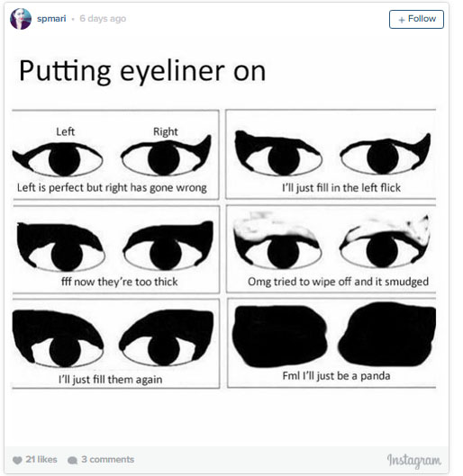Click the eye labeled Left in first panel
Image resolution: width=463 pixels, height=476 pixels.
pos(58,159)
